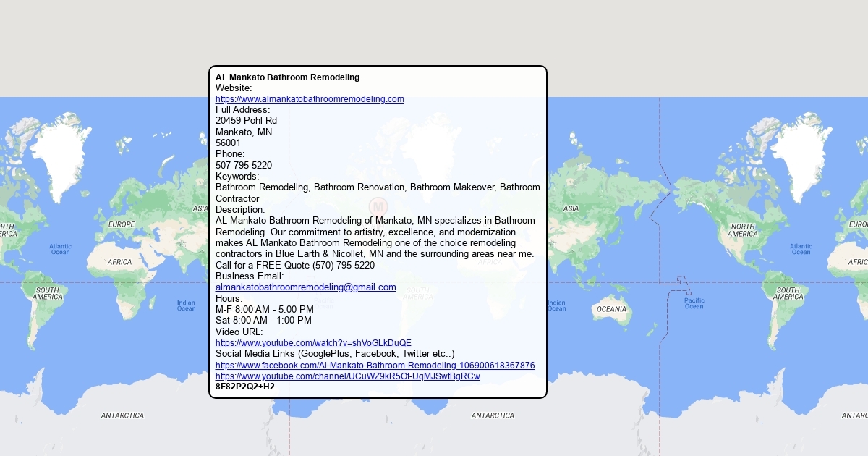Click the plus code 8F82P2Q2+H2
Screen dimensions: 868x456
coord(245,387)
